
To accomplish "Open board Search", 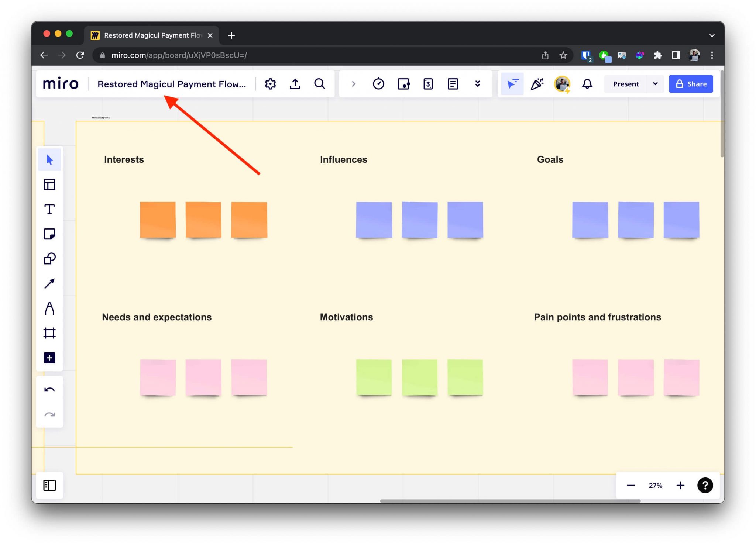I will pos(320,84).
